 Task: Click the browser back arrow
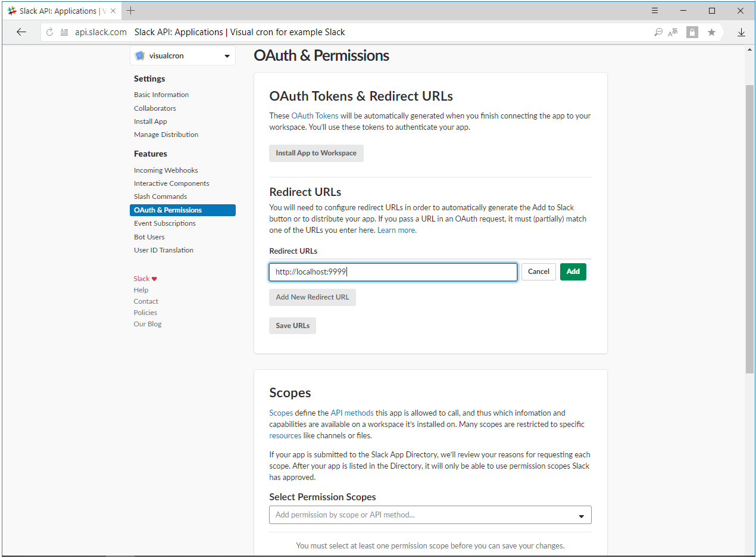pyautogui.click(x=21, y=32)
